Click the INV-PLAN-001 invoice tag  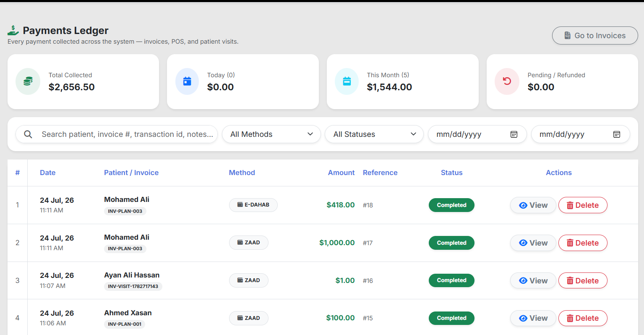[125, 324]
